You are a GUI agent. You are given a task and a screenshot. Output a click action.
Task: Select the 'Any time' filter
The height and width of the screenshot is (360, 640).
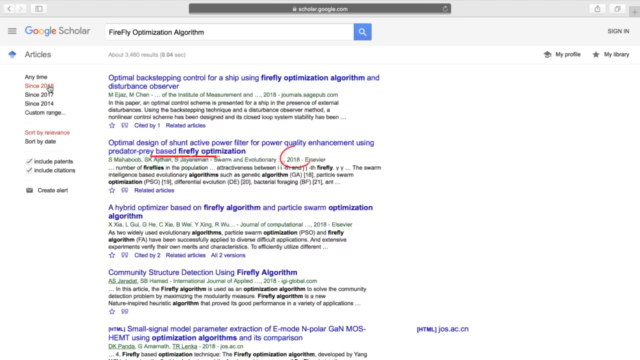coord(36,77)
